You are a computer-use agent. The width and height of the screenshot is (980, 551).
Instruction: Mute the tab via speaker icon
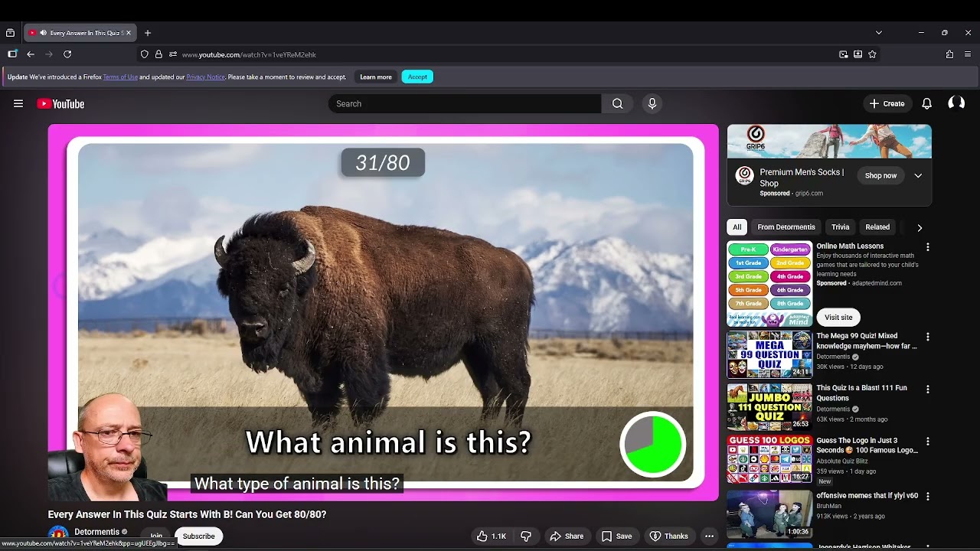tap(43, 33)
